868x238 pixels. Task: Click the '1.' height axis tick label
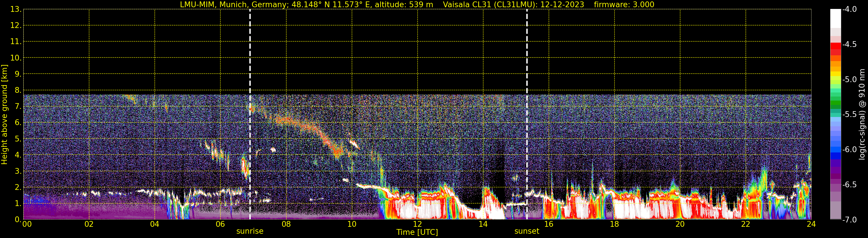[18, 204]
